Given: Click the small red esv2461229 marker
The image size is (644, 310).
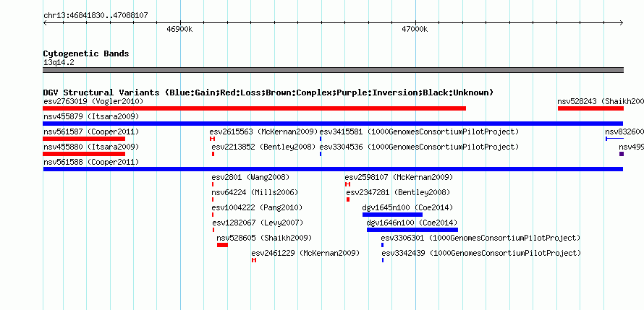Looking at the screenshot, I should (254, 260).
